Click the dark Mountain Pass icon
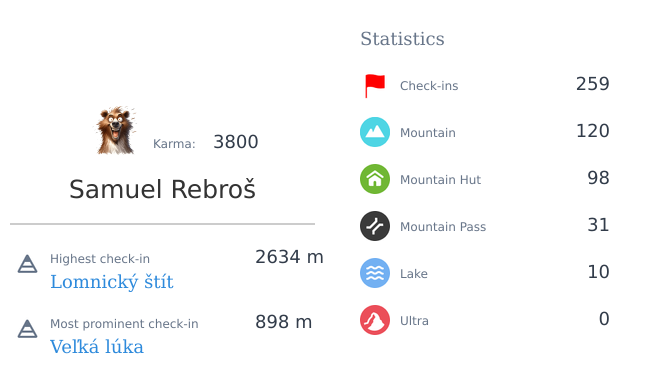Viewport: 650px width, 385px height. click(x=375, y=226)
